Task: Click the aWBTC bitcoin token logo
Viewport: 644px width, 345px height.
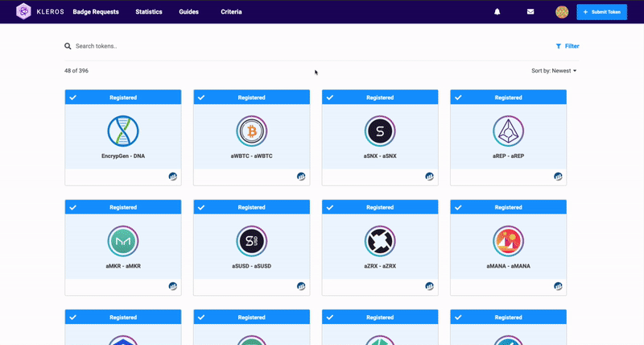Action: point(252,131)
